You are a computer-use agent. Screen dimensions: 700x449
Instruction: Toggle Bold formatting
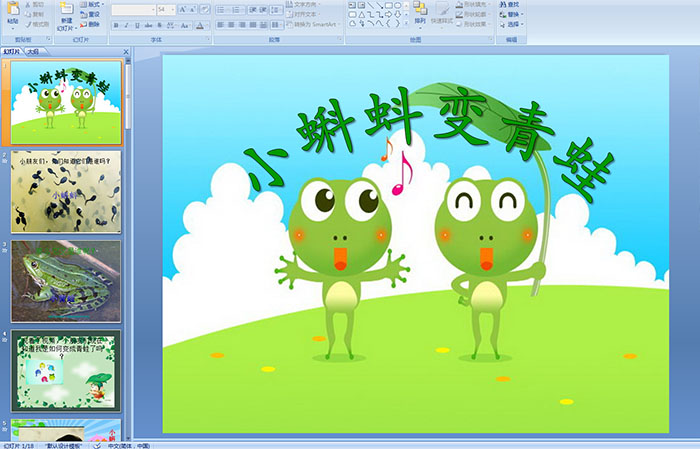116,25
